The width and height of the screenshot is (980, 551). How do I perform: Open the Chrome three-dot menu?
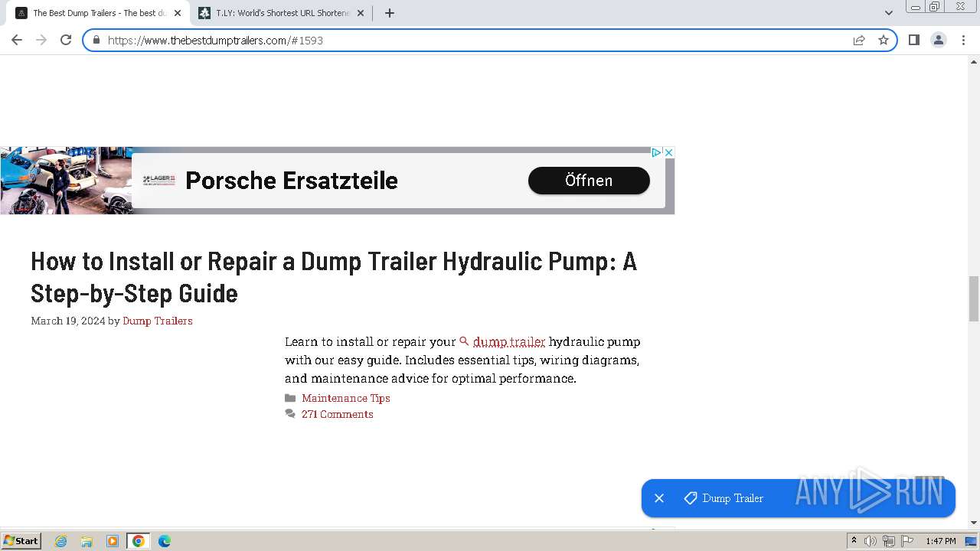click(x=963, y=40)
